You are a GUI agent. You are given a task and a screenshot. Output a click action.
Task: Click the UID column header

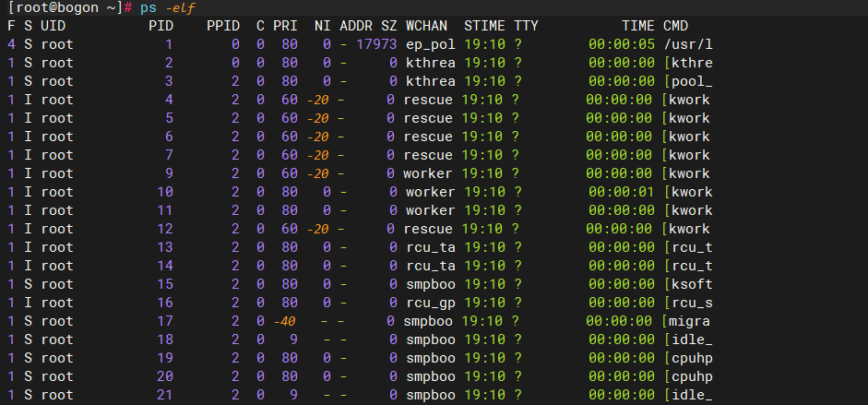(54, 26)
